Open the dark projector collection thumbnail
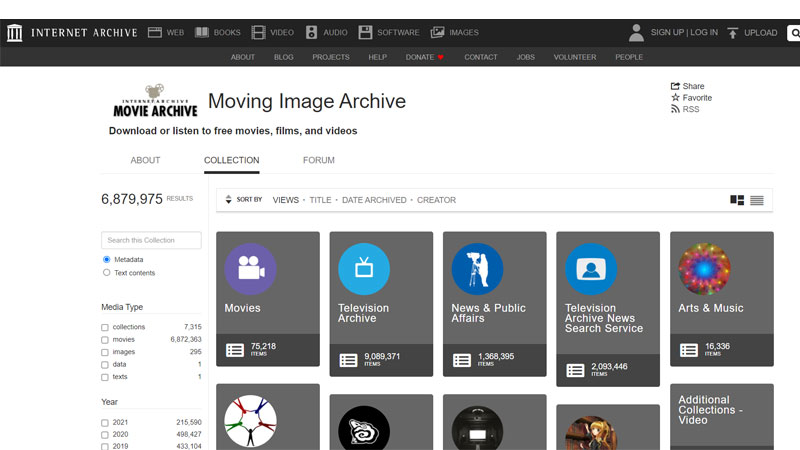This screenshot has height=450, width=800. coord(477,429)
